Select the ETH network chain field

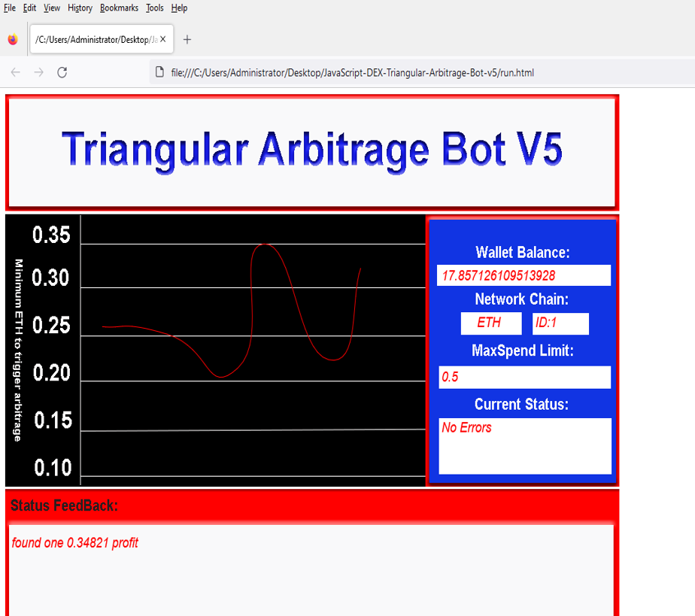click(490, 323)
